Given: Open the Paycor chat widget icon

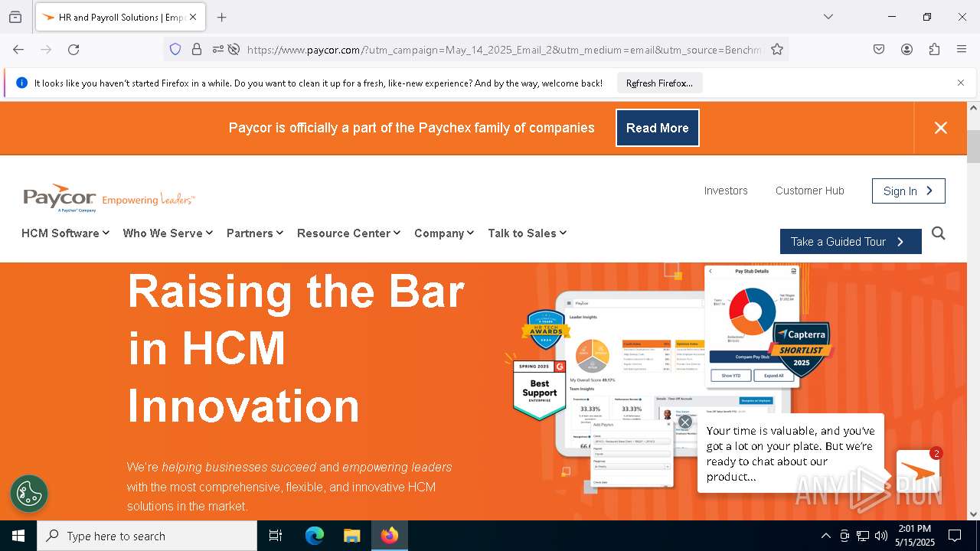Looking at the screenshot, I should (x=917, y=471).
